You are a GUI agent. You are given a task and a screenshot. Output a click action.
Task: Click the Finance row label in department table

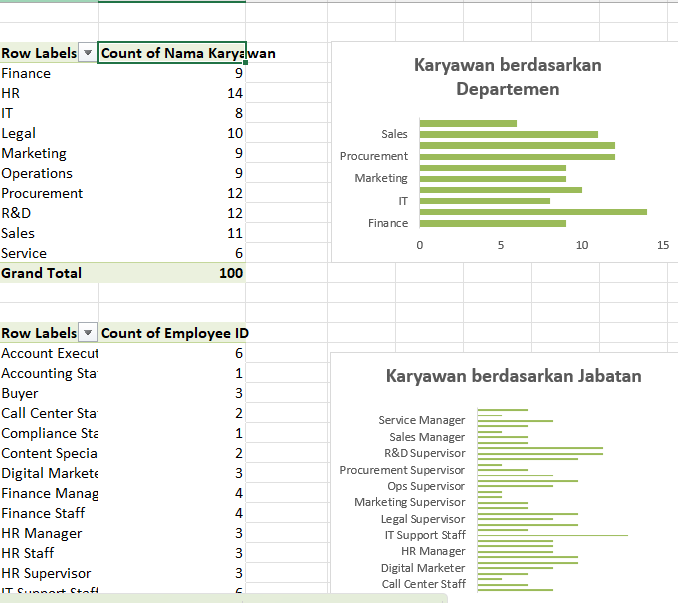pyautogui.click(x=26, y=73)
